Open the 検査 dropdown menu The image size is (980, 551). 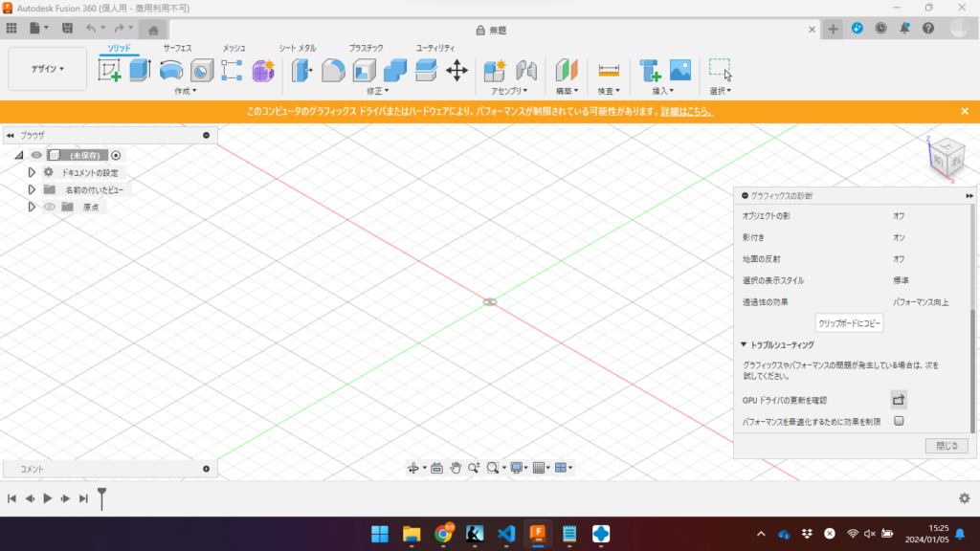608,91
